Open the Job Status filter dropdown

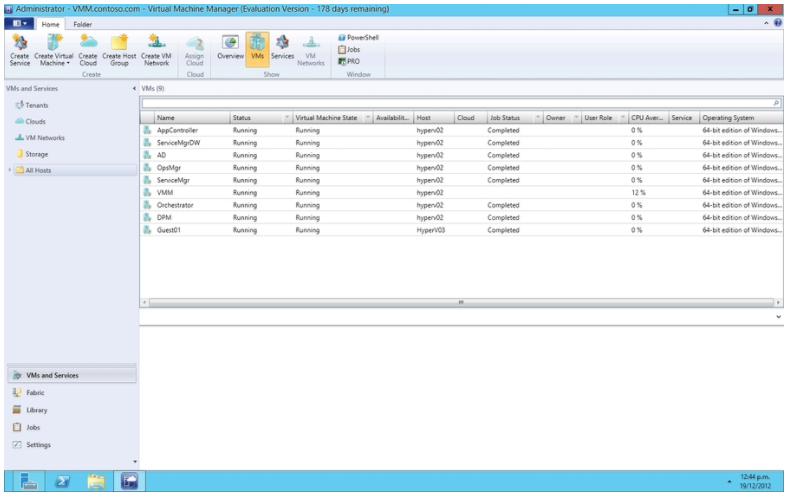537,118
